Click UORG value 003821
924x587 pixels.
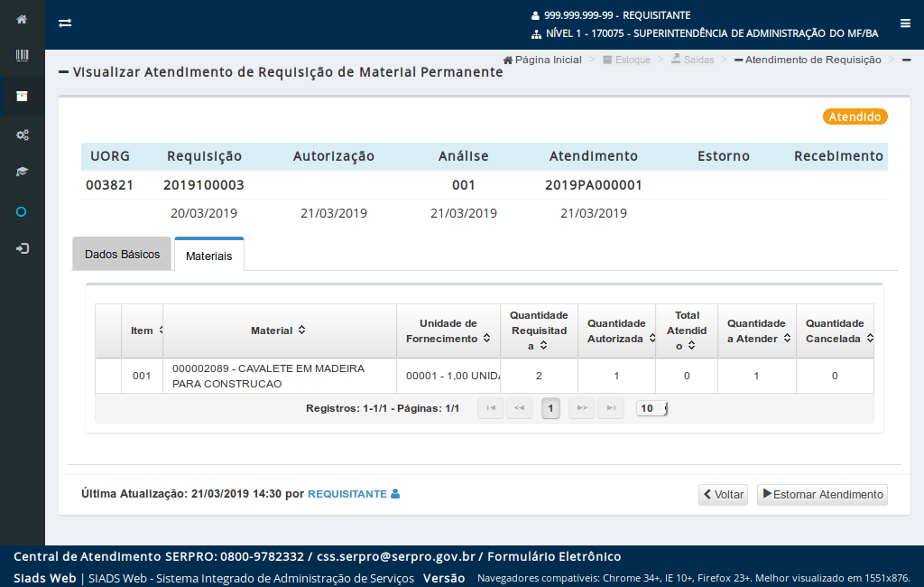[109, 185]
